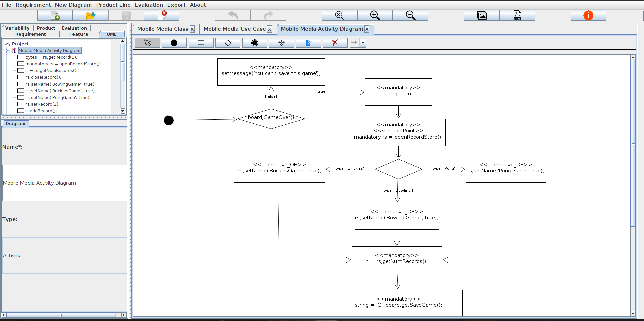Export diagram as image icon
This screenshot has width=644, height=321.
(x=482, y=15)
